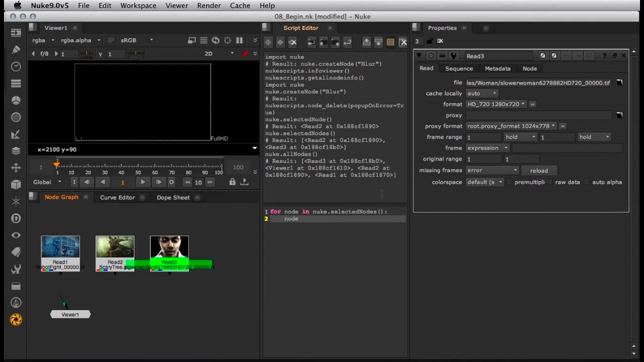The width and height of the screenshot is (644, 362).
Task: Click the viewer gamma slider
Action: [x=135, y=54]
